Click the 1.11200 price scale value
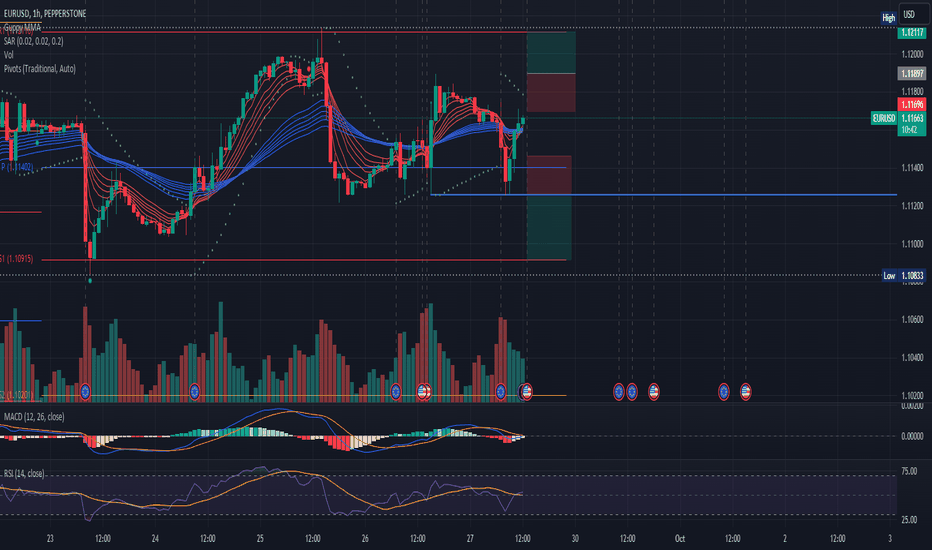The height and width of the screenshot is (550, 932). pyautogui.click(x=912, y=206)
